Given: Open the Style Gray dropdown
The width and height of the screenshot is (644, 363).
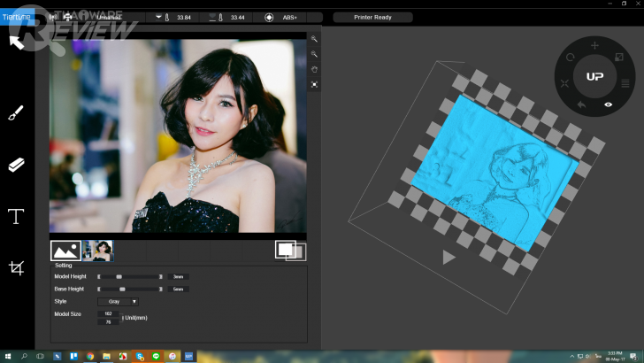Looking at the screenshot, I should (118, 302).
